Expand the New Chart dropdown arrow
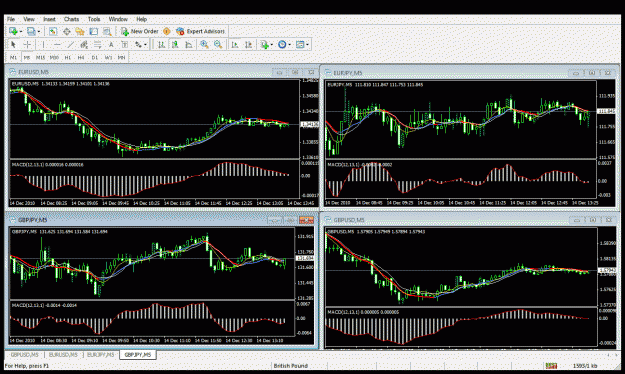The image size is (625, 374). (x=21, y=31)
